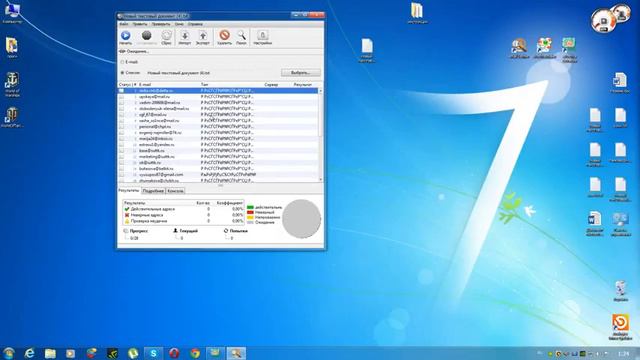Open Opera from the taskbar
This screenshot has width=640, height=360.
coord(174,353)
